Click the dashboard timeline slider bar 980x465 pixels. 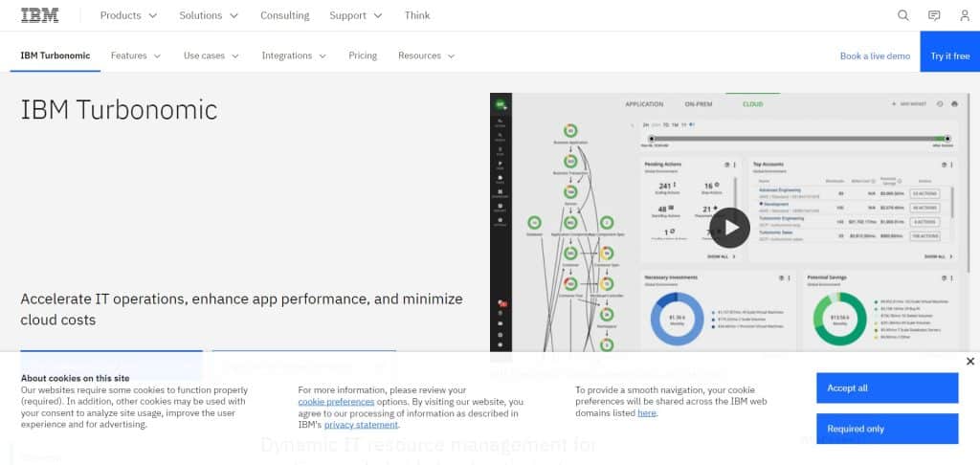point(799,139)
